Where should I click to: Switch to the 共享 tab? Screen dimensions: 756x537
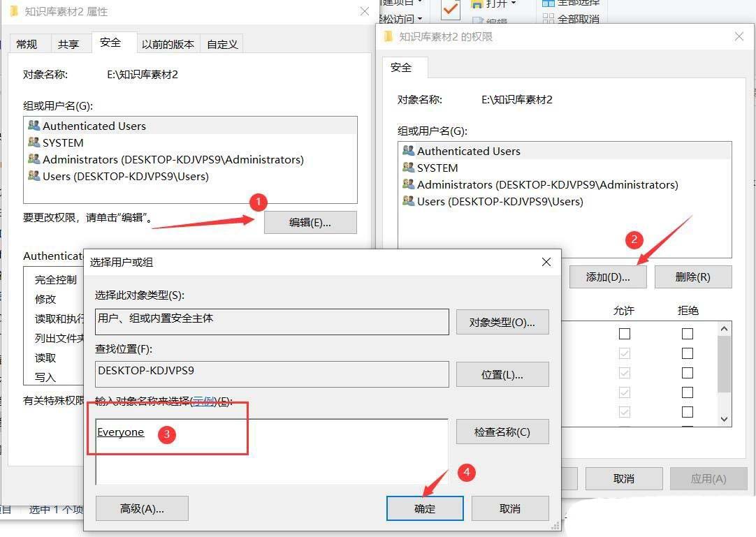[x=69, y=43]
